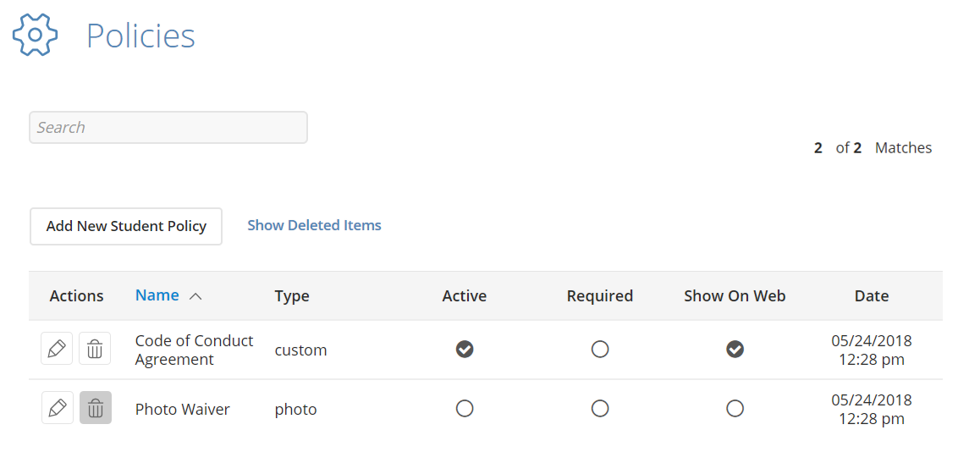Select the Photo Waiver policy name
Screen dimensions: 980x452
click(x=183, y=410)
